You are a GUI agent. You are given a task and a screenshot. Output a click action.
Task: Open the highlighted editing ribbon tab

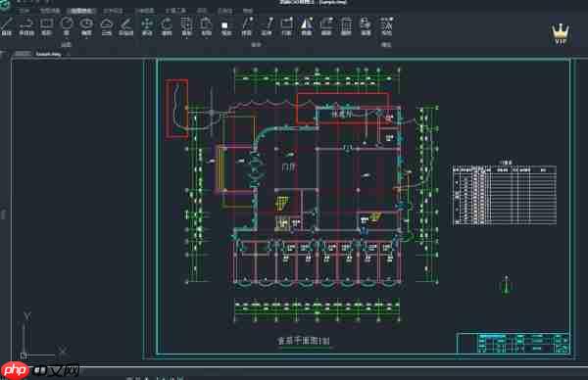click(x=81, y=11)
